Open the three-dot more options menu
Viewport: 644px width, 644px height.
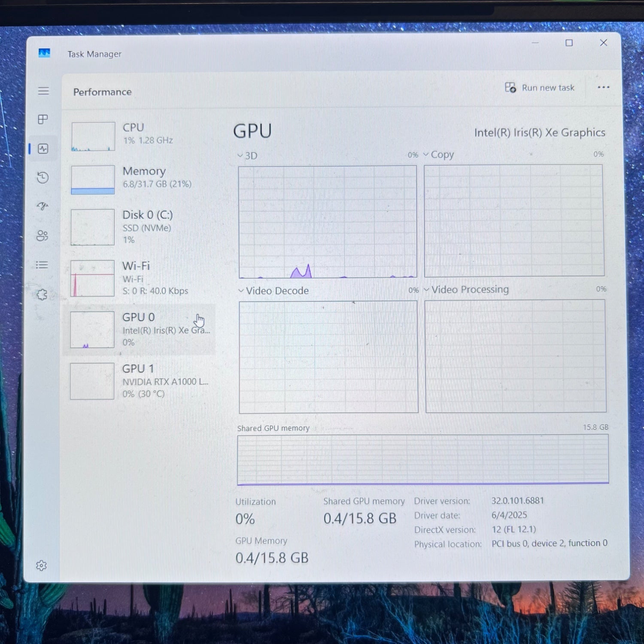(603, 88)
